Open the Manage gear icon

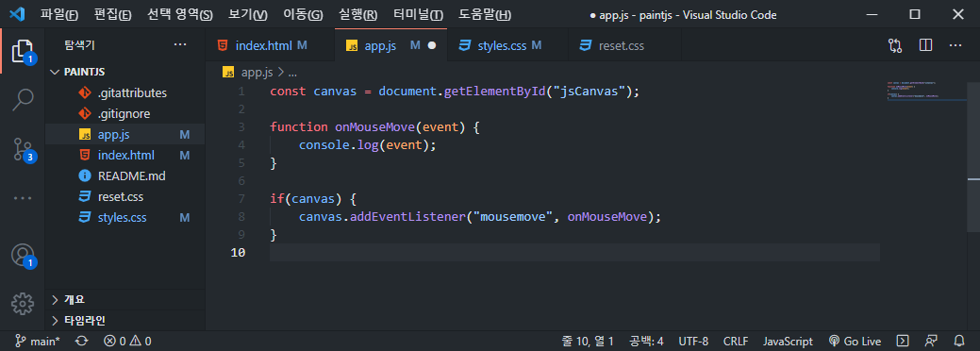point(23,304)
